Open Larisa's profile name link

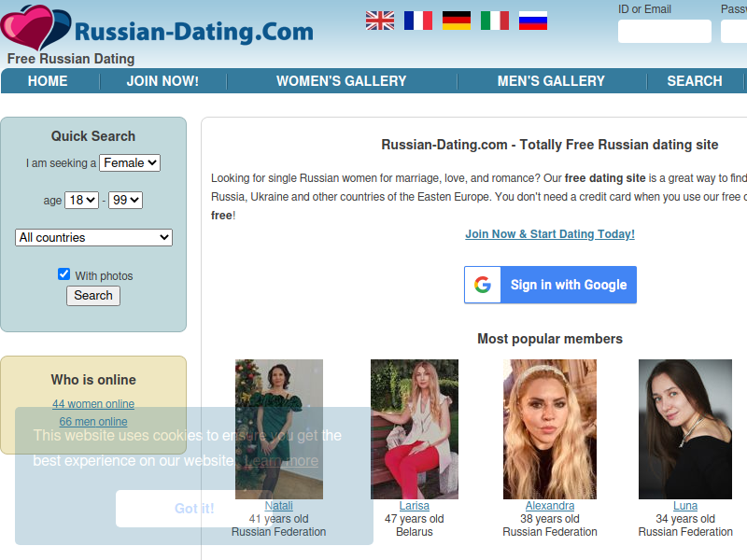[415, 506]
